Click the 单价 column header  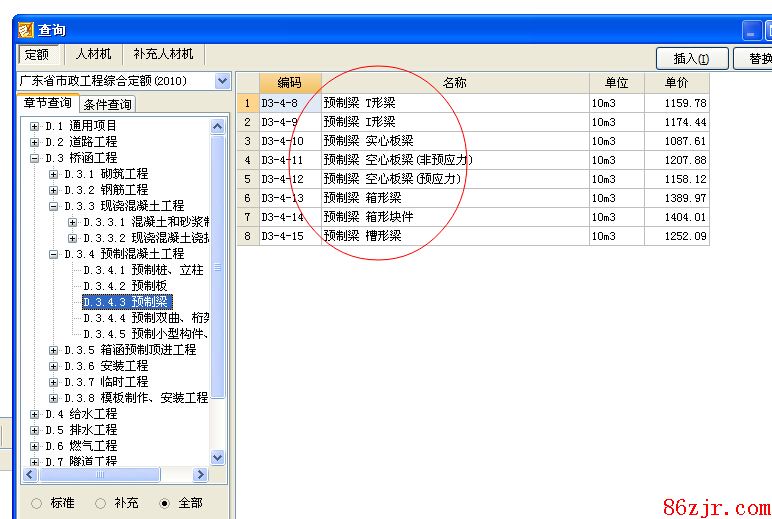point(676,83)
